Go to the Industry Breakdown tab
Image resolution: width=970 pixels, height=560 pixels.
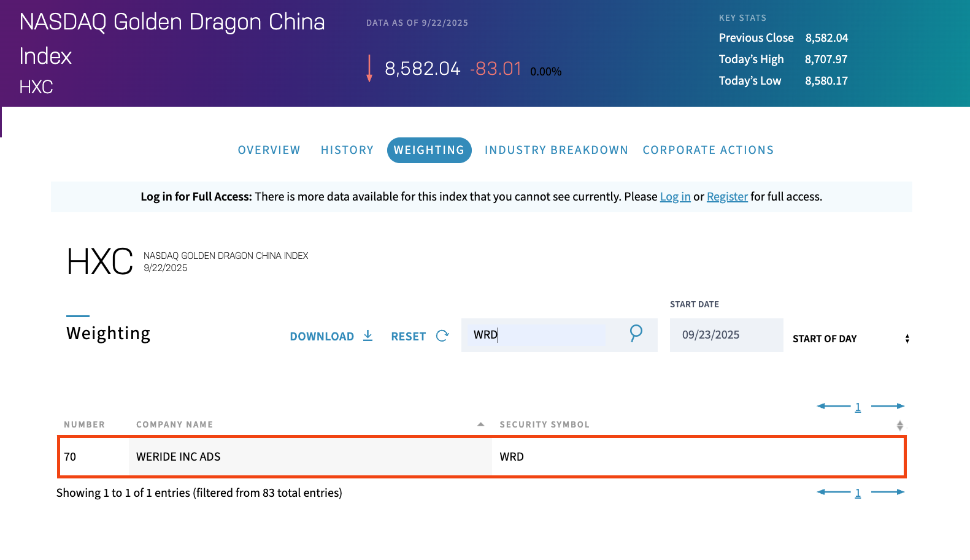click(x=556, y=150)
